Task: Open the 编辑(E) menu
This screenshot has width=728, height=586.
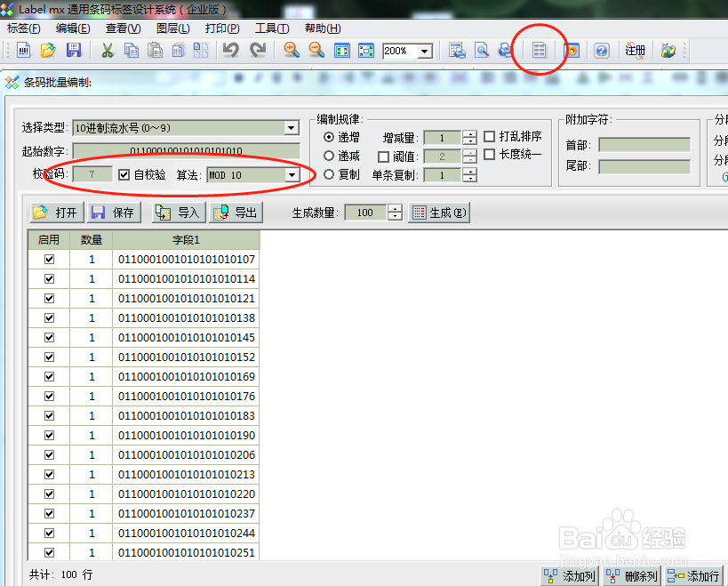Action: click(x=73, y=28)
